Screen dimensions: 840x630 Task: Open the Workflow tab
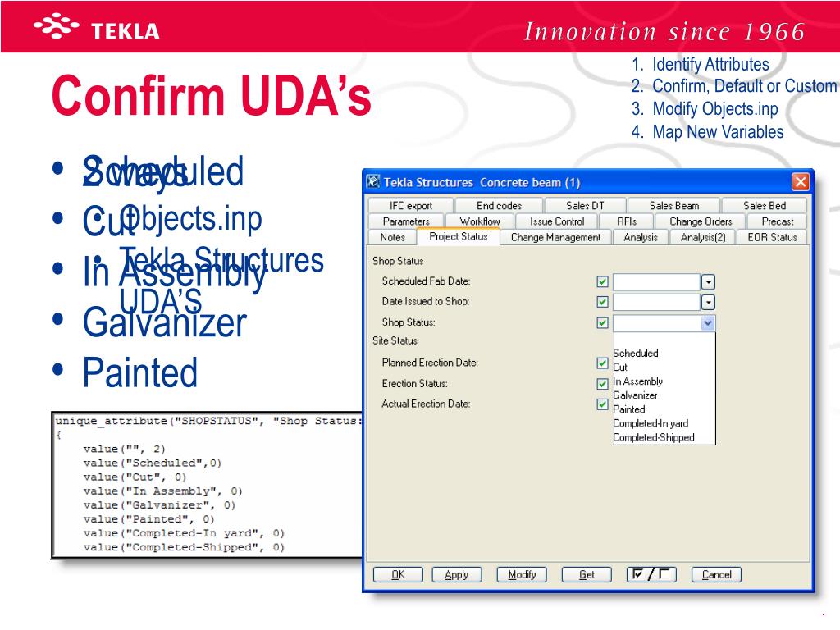479,221
